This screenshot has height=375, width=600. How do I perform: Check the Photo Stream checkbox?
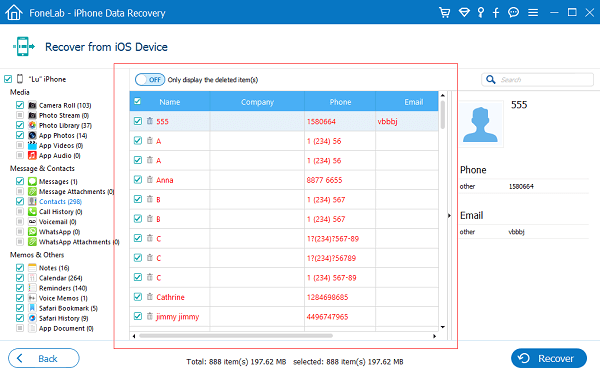20,115
